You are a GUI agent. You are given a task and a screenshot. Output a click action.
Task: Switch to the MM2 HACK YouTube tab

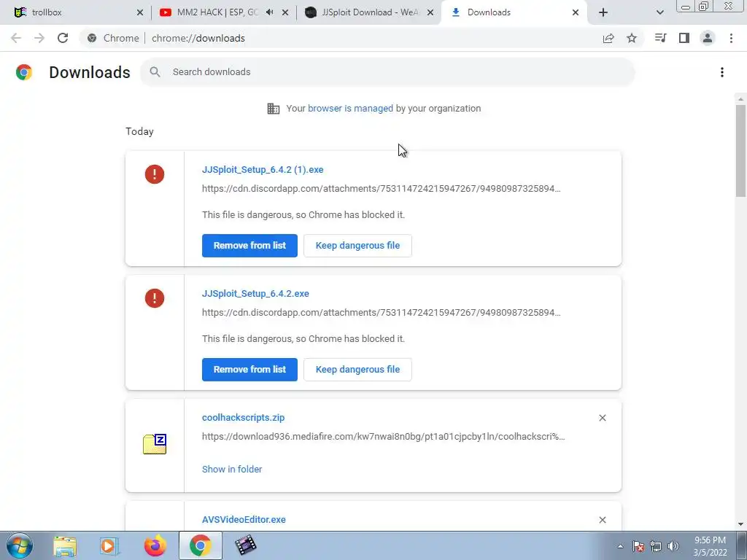point(217,12)
